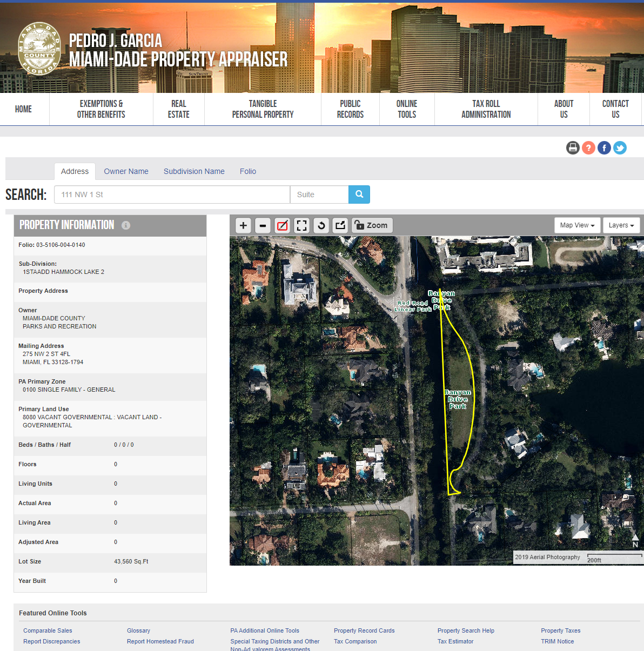
Task: Open the Comparable Sales link
Action: pos(48,630)
